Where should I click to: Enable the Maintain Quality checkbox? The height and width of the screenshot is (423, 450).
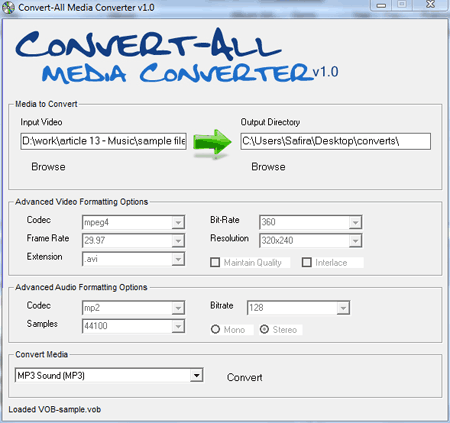[215, 263]
